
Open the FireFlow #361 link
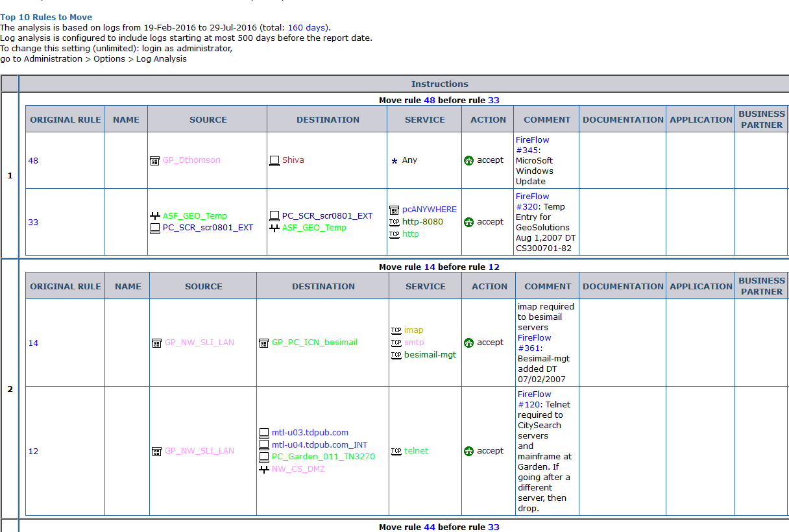[x=534, y=343]
